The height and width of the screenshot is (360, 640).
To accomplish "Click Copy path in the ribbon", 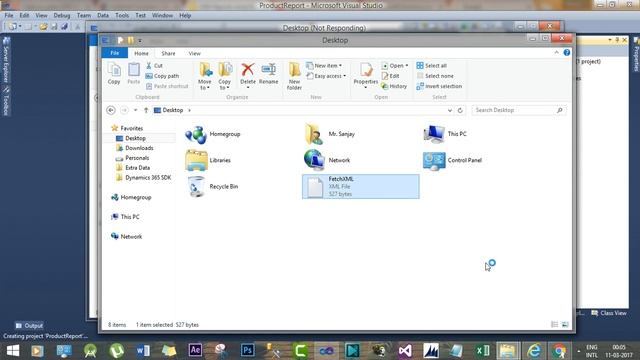I will click(x=162, y=76).
